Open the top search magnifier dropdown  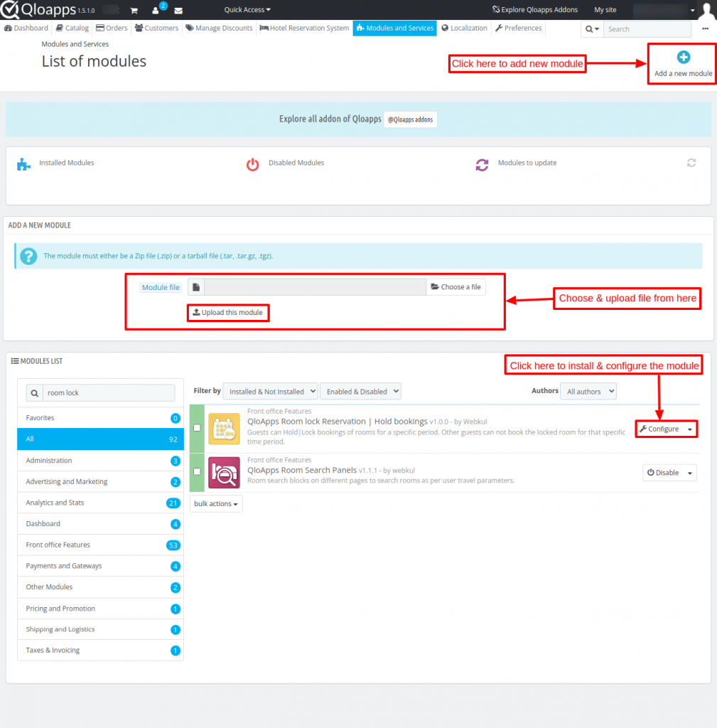[592, 28]
